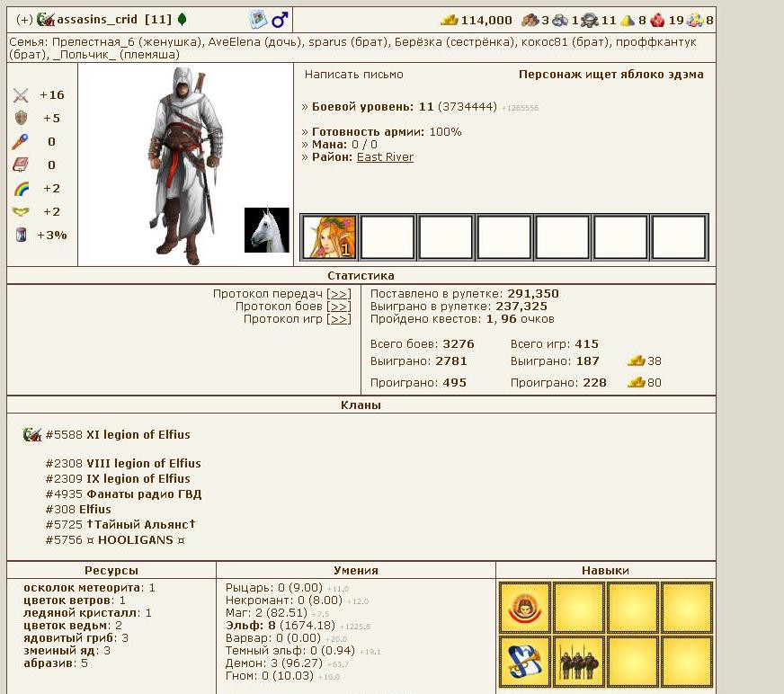
Task: Click осколок метеорита resource entry
Action: (89, 588)
